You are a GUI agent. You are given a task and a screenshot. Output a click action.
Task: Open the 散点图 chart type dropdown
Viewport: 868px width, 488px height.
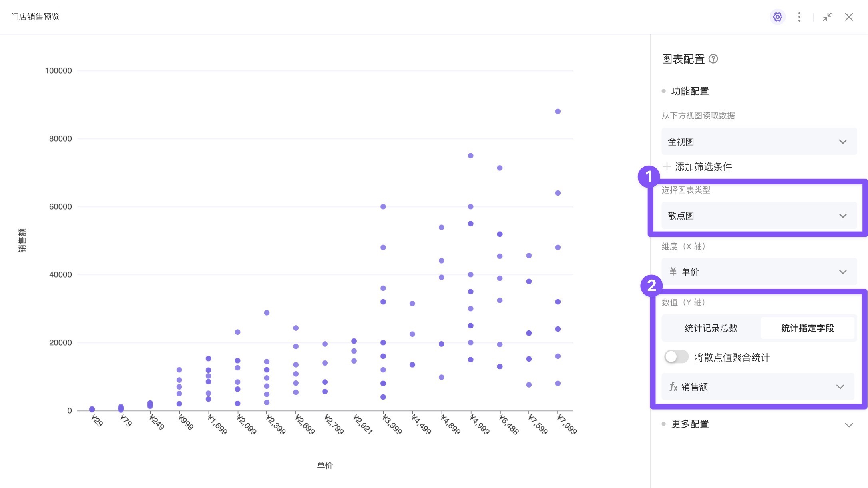click(x=759, y=216)
